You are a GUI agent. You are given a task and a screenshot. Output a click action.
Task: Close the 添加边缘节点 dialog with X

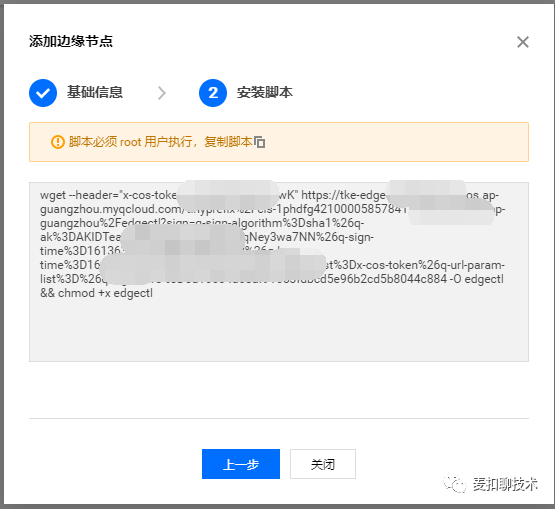coord(522,42)
